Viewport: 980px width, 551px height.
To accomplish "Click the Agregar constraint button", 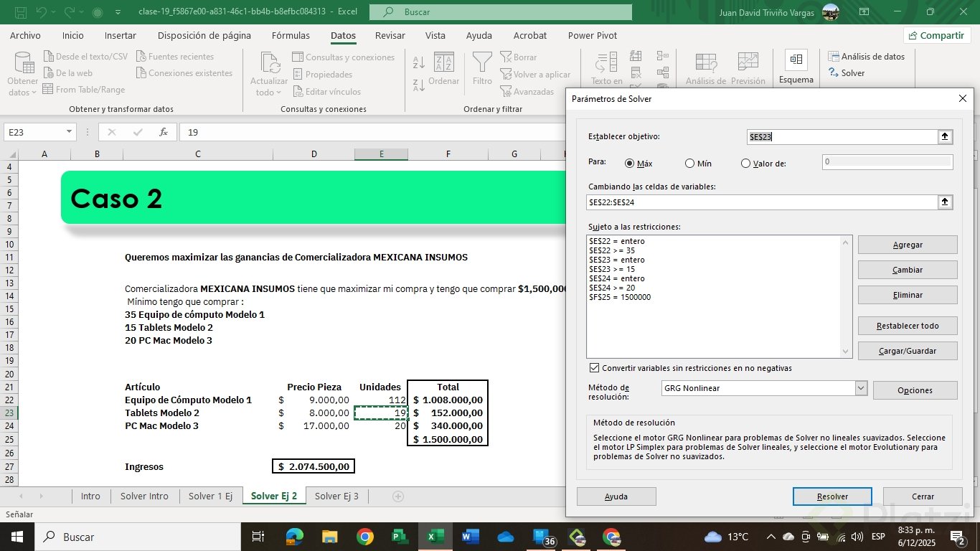I will pos(907,245).
